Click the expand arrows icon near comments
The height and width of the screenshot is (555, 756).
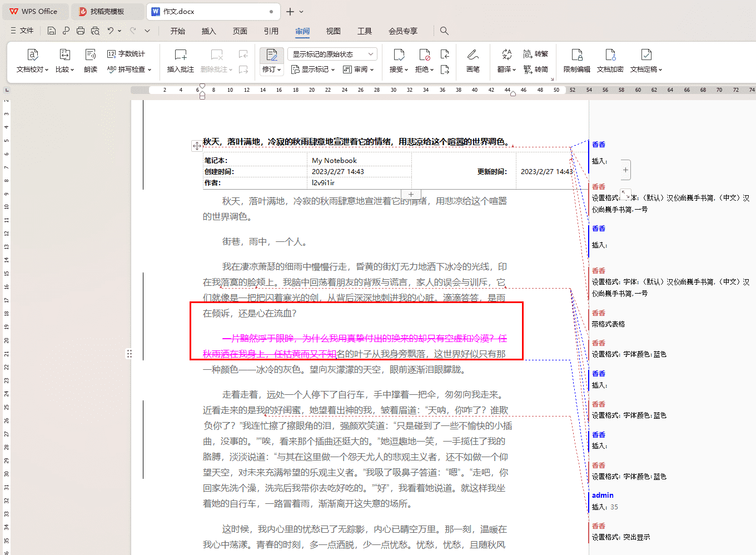click(625, 194)
